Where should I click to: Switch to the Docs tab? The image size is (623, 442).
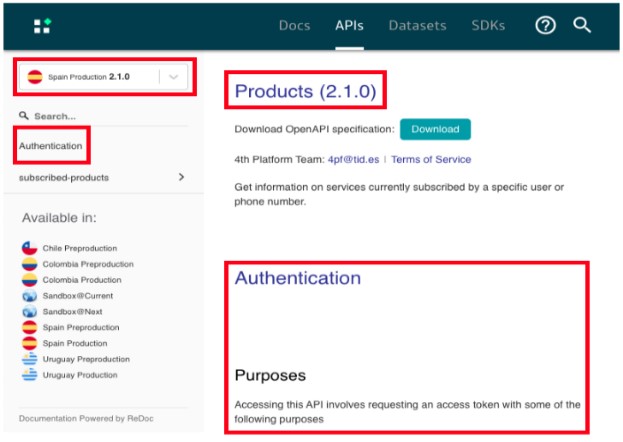tap(294, 25)
